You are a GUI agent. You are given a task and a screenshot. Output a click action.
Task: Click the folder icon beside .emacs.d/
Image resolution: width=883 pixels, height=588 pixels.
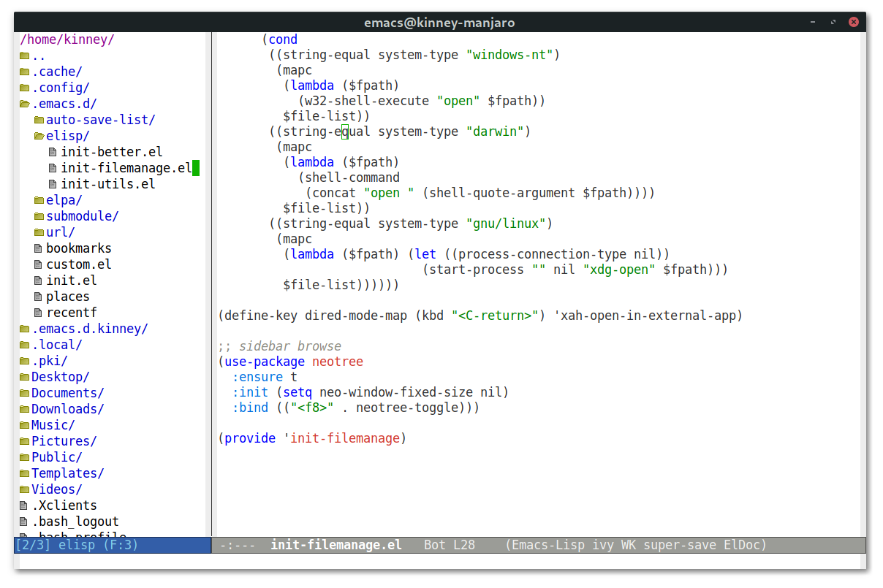point(24,103)
